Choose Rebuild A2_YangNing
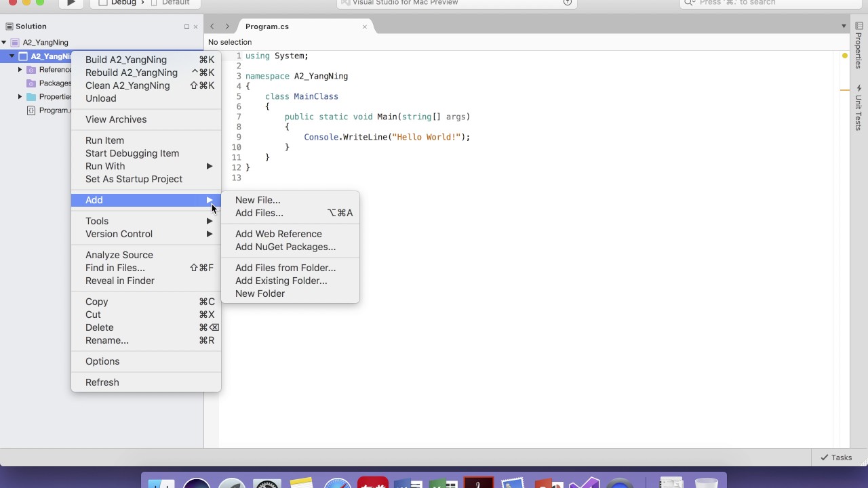This screenshot has width=868, height=488. 146,73
